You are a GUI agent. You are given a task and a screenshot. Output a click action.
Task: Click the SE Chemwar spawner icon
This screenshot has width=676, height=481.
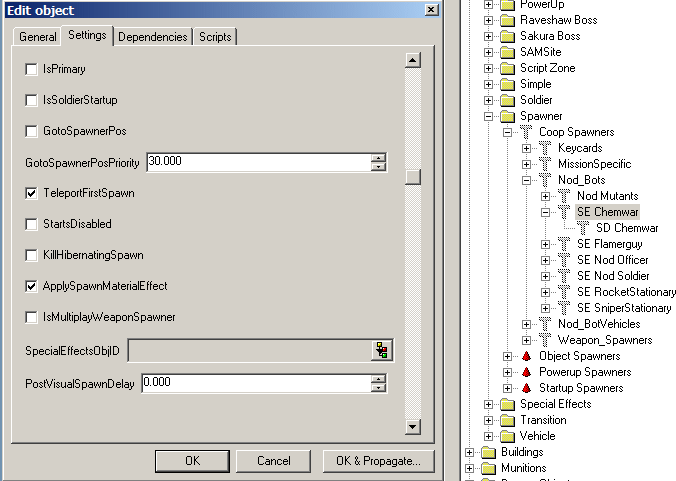564,212
